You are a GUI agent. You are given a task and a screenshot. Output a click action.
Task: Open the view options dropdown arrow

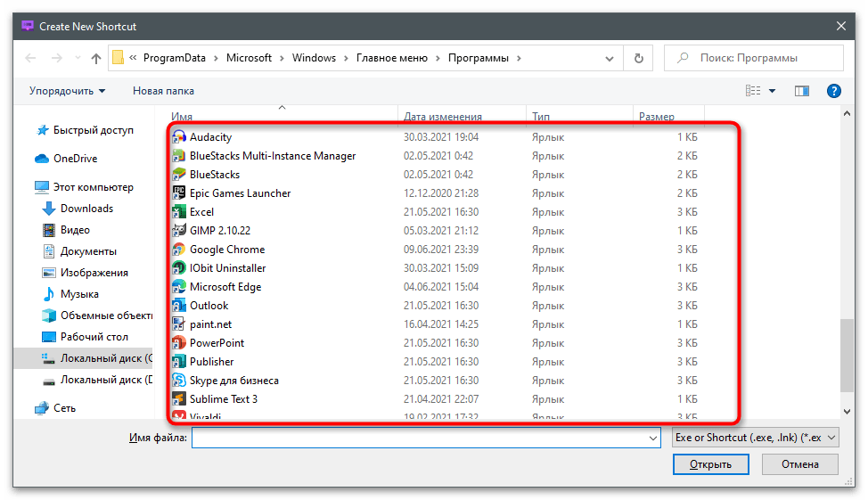coord(772,91)
